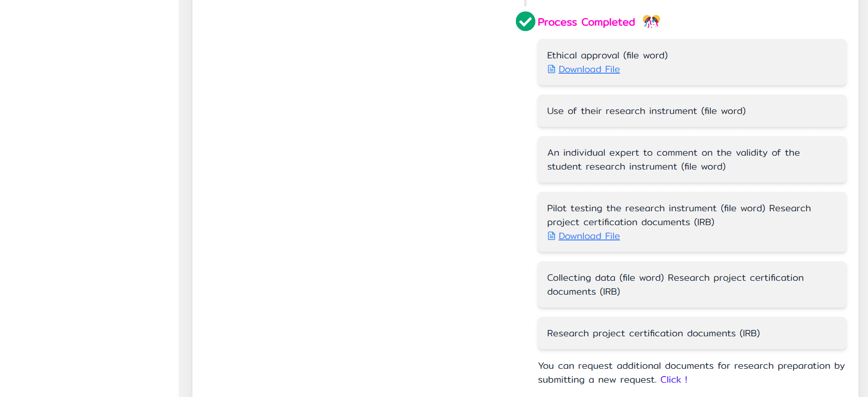
Task: Download the Pilot testing instrument file
Action: pyautogui.click(x=589, y=236)
